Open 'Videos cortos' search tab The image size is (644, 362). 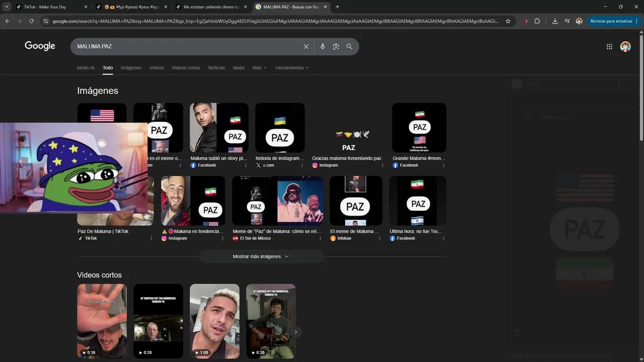click(x=186, y=68)
